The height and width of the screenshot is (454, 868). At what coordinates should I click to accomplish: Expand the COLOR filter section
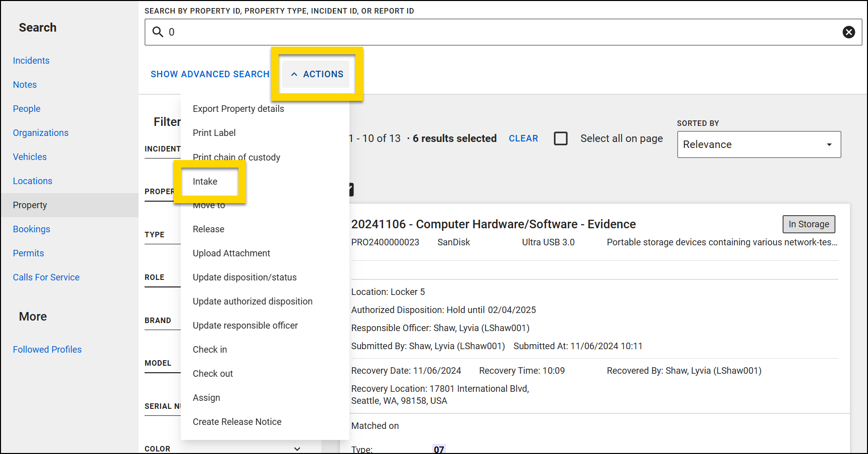coord(297,448)
